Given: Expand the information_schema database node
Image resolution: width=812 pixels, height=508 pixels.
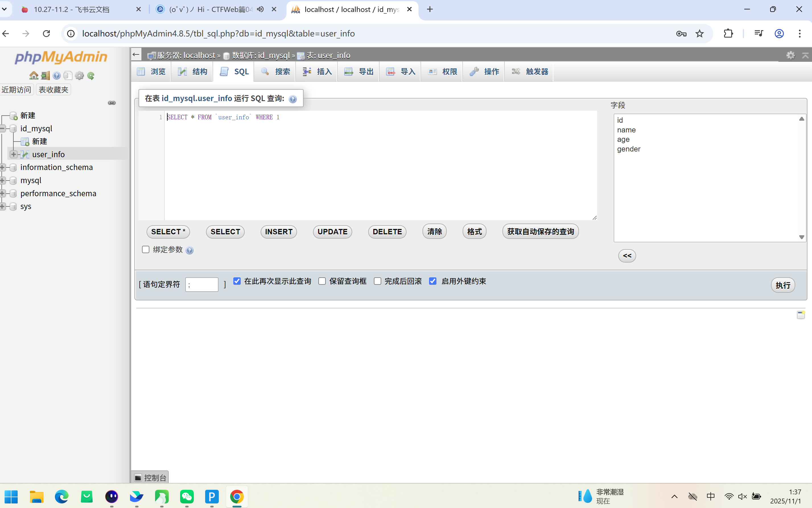Looking at the screenshot, I should pos(3,167).
